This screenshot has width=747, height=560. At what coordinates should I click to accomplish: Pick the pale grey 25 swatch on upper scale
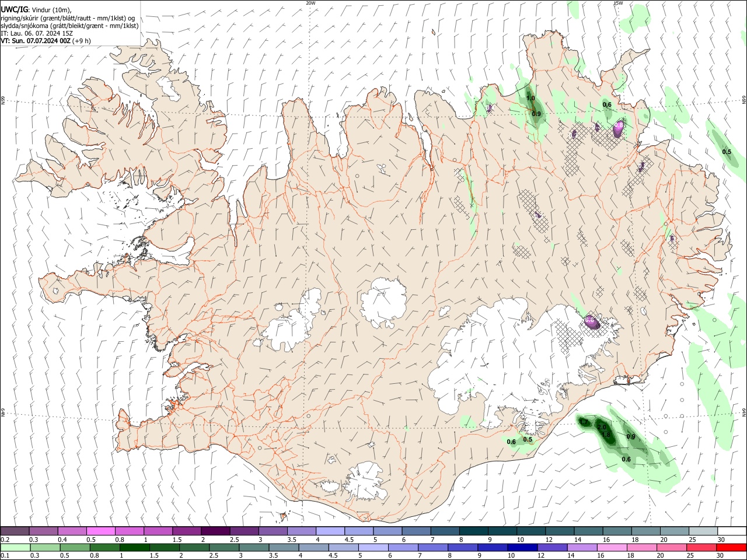click(703, 531)
